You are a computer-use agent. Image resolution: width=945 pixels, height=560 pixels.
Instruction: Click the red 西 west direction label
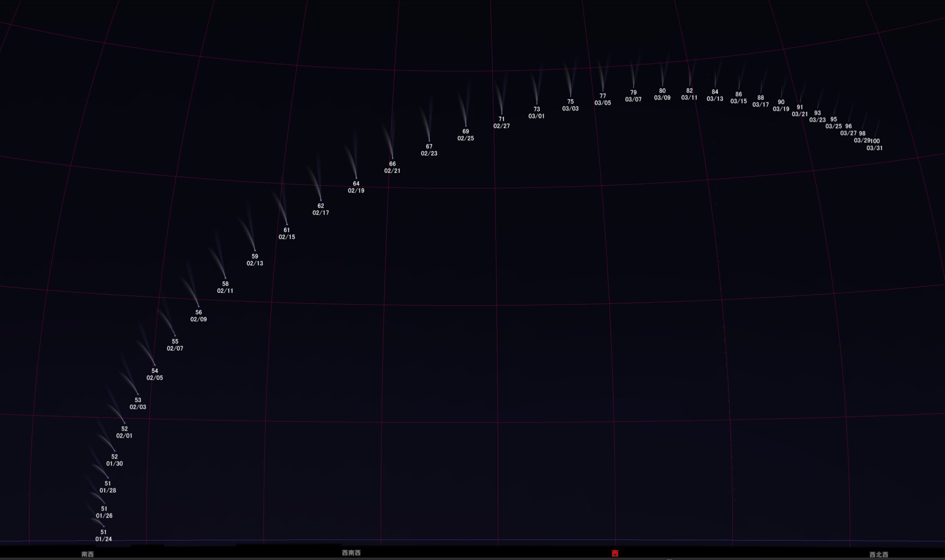click(x=615, y=554)
